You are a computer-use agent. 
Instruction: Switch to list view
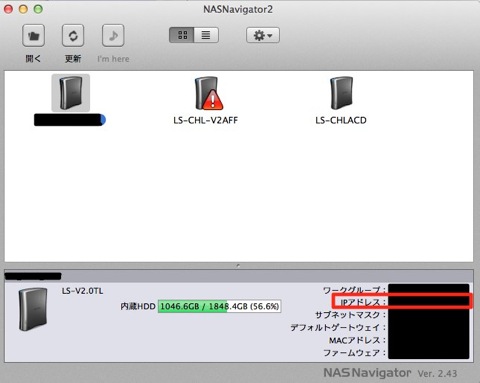[206, 35]
